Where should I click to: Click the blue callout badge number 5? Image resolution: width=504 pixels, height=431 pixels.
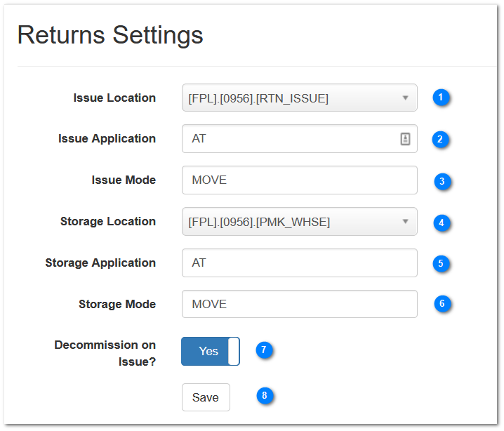(x=441, y=263)
